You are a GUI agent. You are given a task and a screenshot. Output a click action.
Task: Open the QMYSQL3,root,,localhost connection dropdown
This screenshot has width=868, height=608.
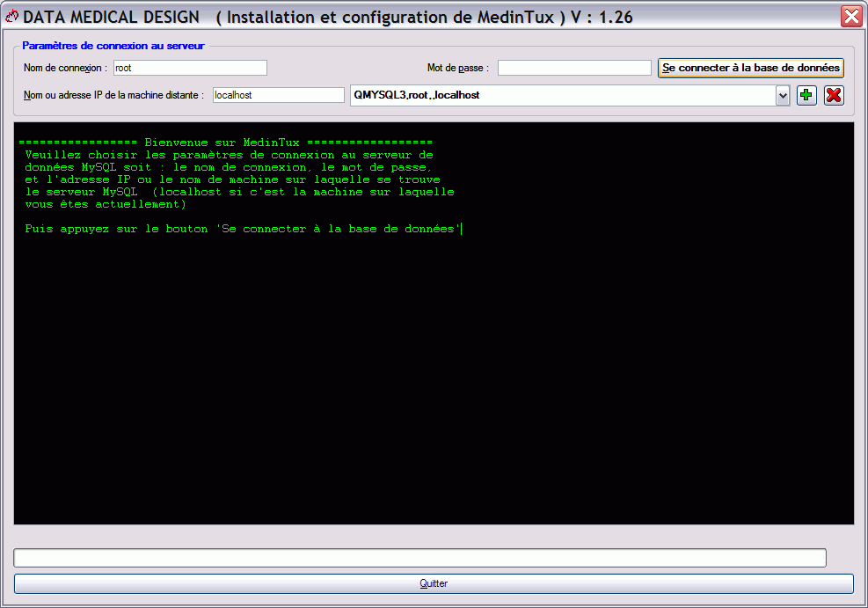coord(782,95)
